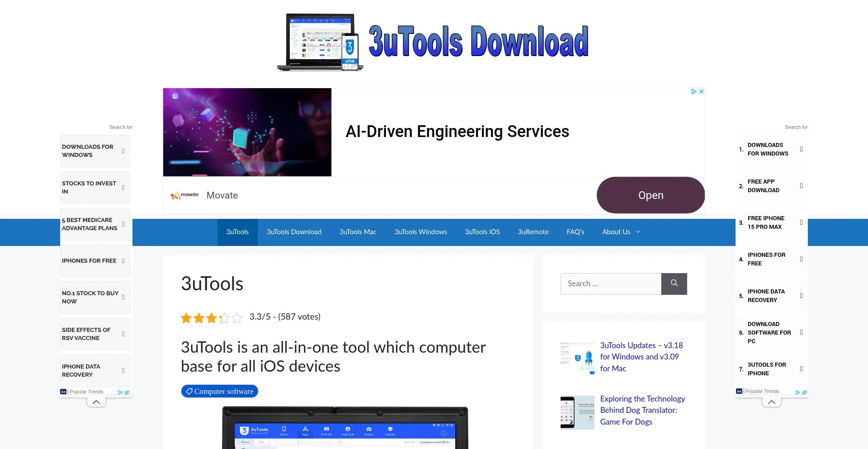Click the 3uTools Updates article thumbnail

[577, 358]
